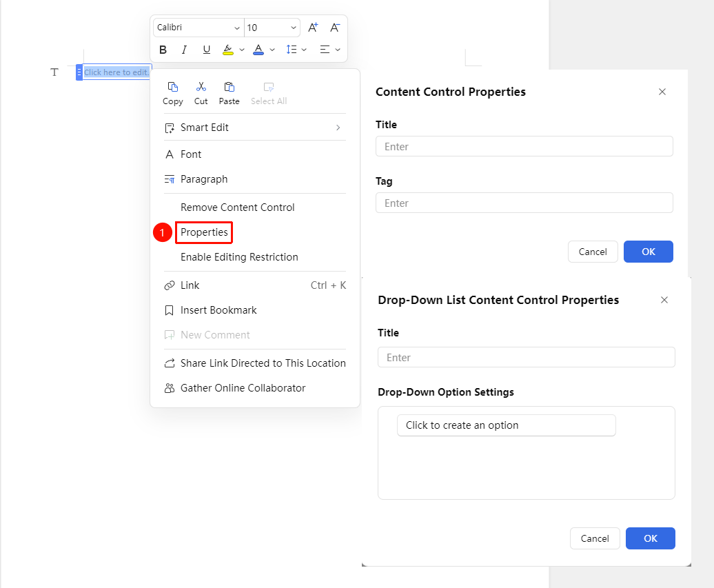Confirm Drop-Down List properties with OK

coord(651,538)
